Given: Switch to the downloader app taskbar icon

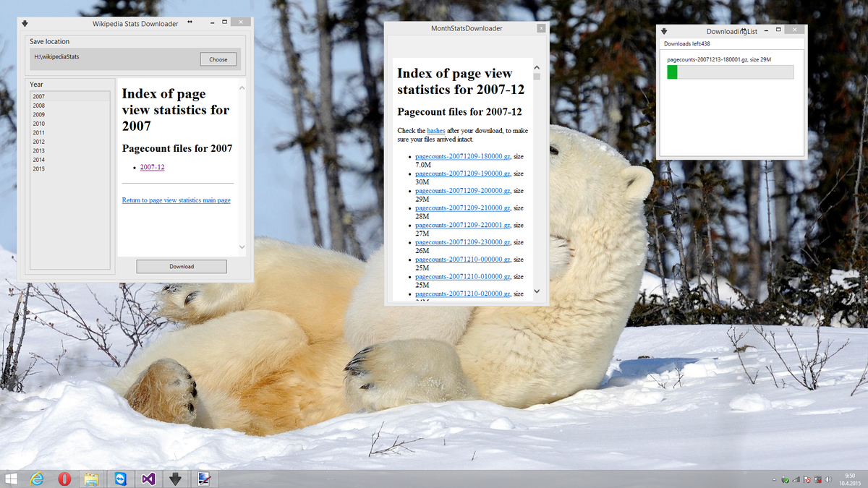Looking at the screenshot, I should click(176, 479).
